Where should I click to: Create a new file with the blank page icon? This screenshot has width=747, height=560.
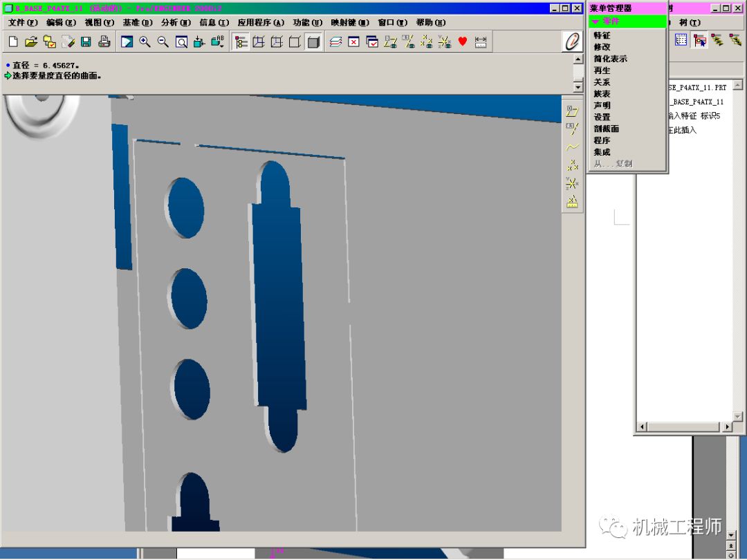[13, 42]
